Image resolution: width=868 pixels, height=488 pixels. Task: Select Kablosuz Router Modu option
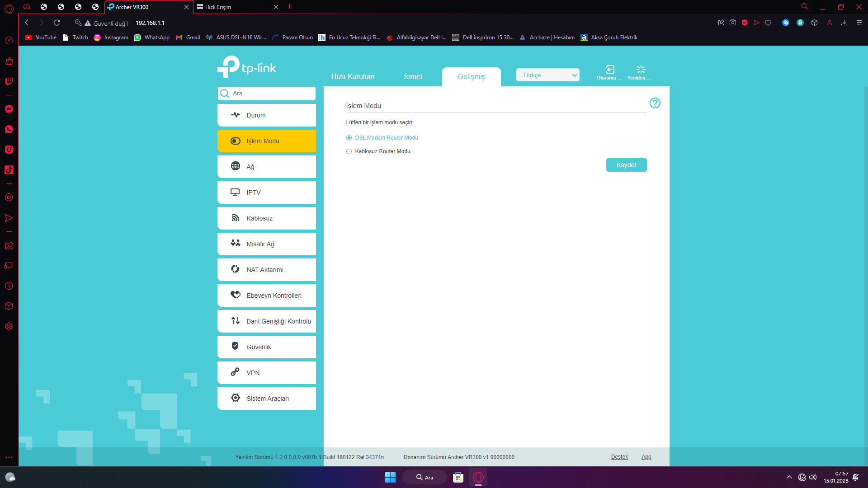(349, 151)
